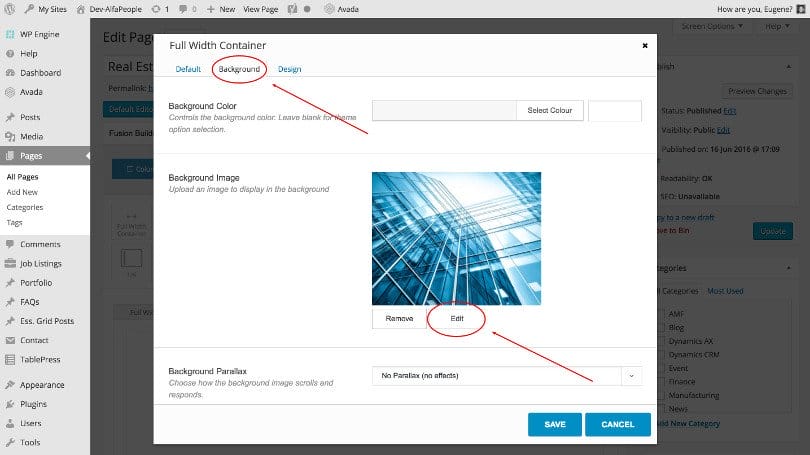Click the Users sidebar icon
The width and height of the screenshot is (810, 455).
[x=9, y=423]
